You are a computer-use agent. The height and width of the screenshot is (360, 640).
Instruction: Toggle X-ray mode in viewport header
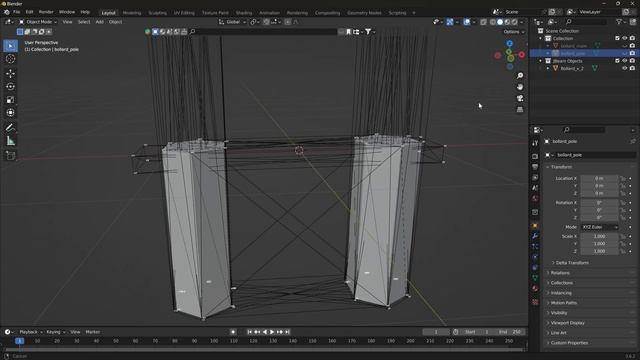483,22
